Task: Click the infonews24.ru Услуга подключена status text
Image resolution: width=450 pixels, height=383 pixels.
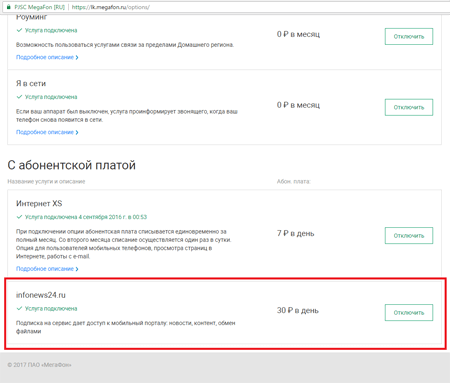Action: tap(51, 309)
